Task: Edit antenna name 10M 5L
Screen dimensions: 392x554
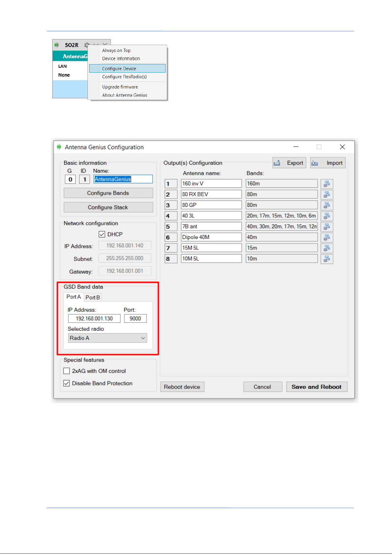Action: pos(211,258)
